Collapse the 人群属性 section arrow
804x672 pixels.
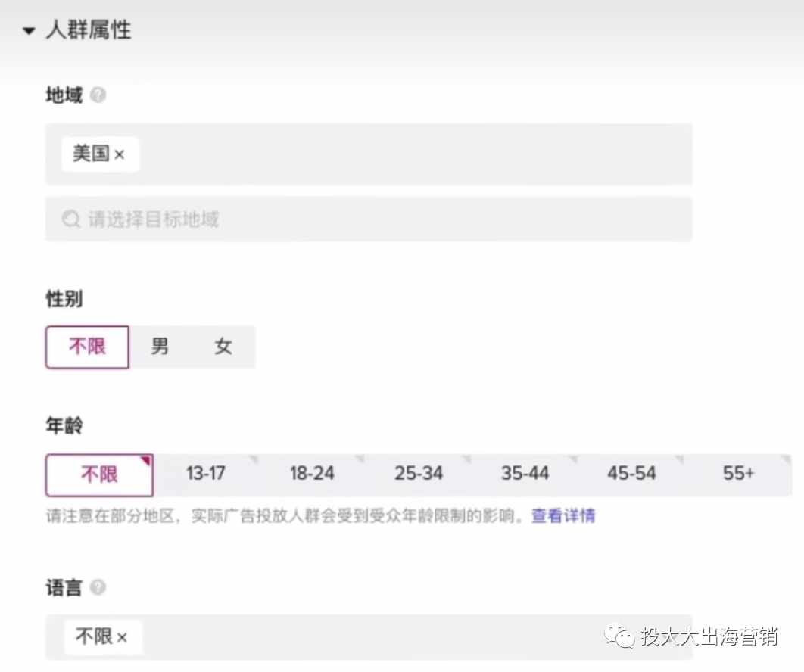(30, 31)
